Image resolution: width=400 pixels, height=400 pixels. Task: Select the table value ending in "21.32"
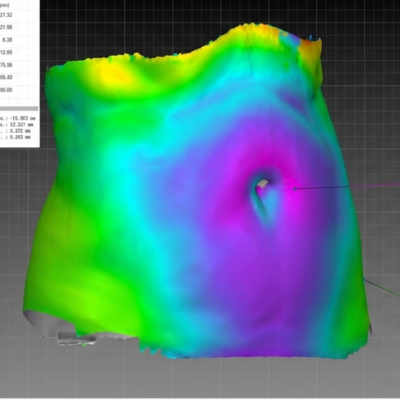point(7,15)
